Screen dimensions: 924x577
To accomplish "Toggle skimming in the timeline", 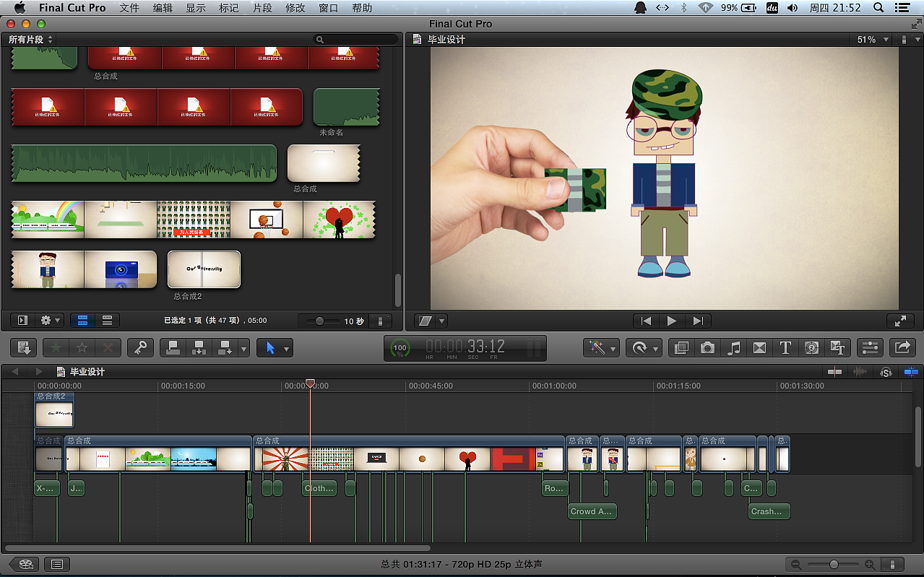I will pyautogui.click(x=835, y=372).
